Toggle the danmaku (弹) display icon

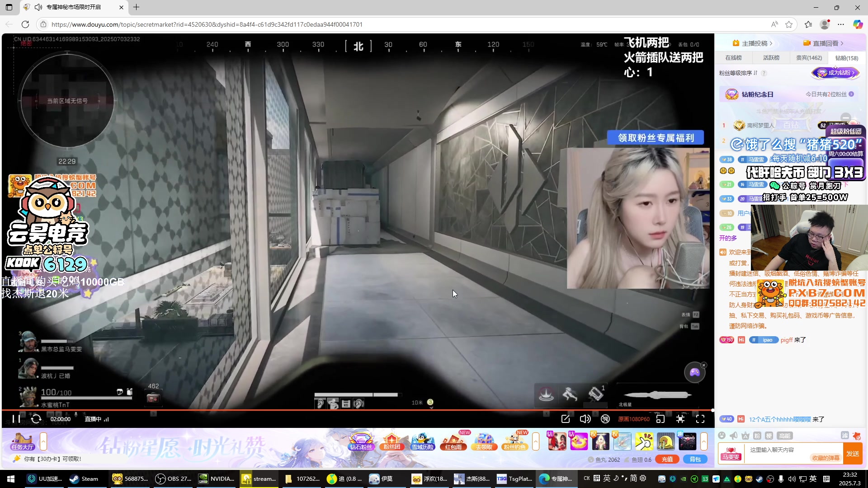tap(605, 419)
